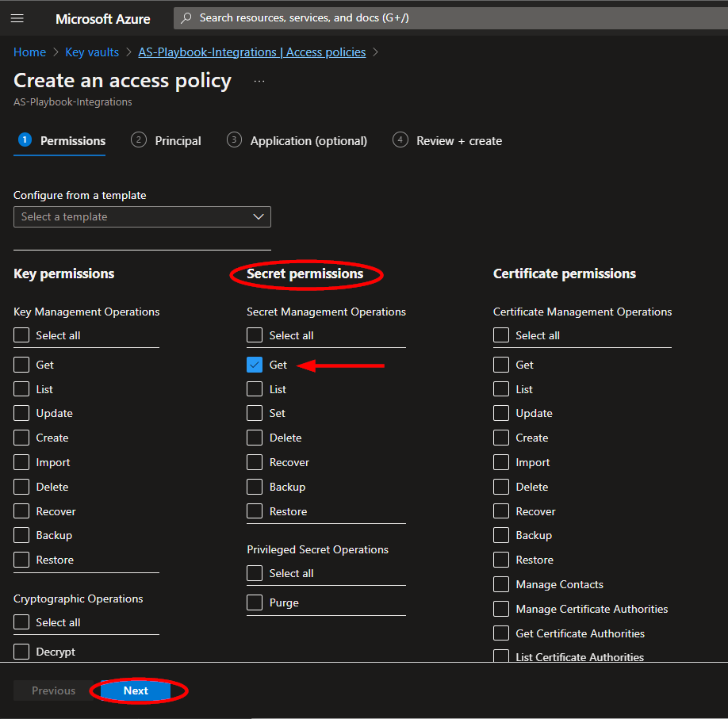Screen dimensions: 728x719
Task: Open the Select a template dropdown
Action: [x=142, y=216]
